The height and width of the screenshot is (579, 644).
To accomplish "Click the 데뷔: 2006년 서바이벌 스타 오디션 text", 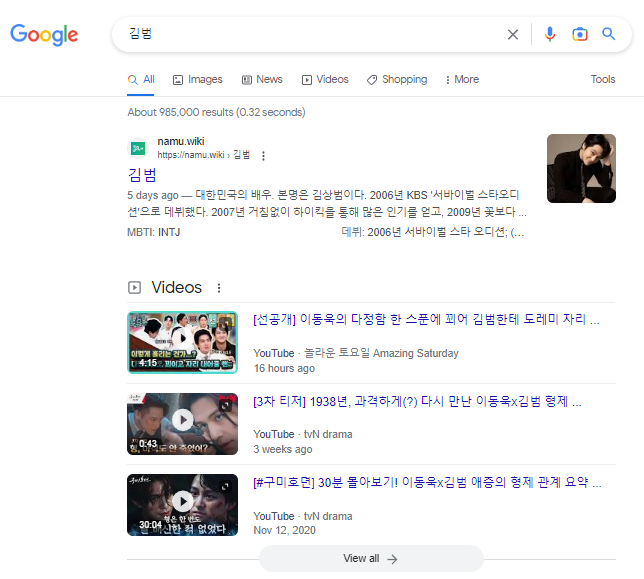I will pyautogui.click(x=433, y=232).
